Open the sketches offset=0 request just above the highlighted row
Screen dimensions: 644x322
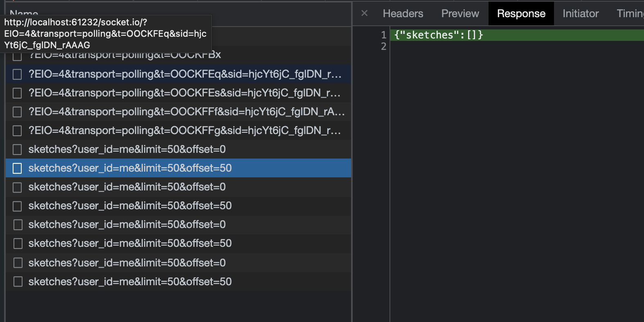[178, 149]
